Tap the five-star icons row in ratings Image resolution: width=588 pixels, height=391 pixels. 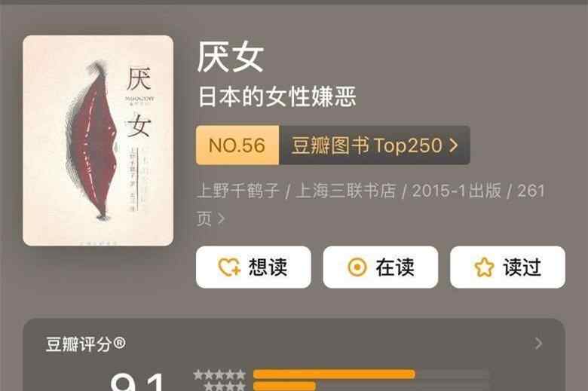coord(220,374)
